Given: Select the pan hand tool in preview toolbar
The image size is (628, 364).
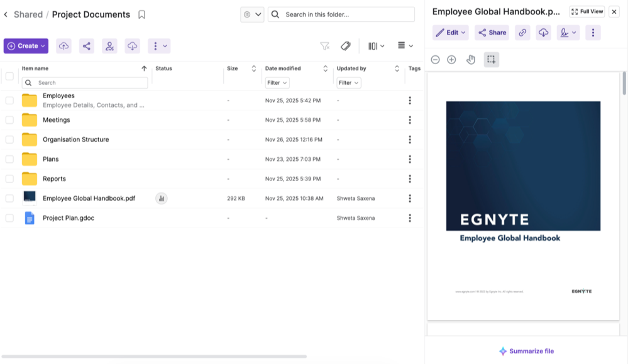Looking at the screenshot, I should point(471,59).
